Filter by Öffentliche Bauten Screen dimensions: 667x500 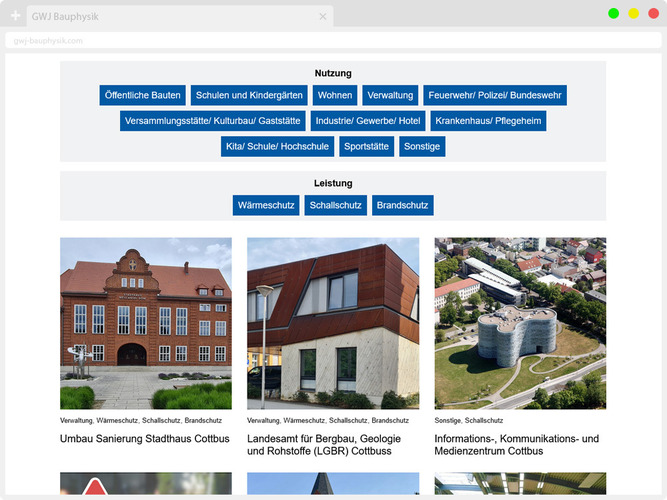pos(143,95)
